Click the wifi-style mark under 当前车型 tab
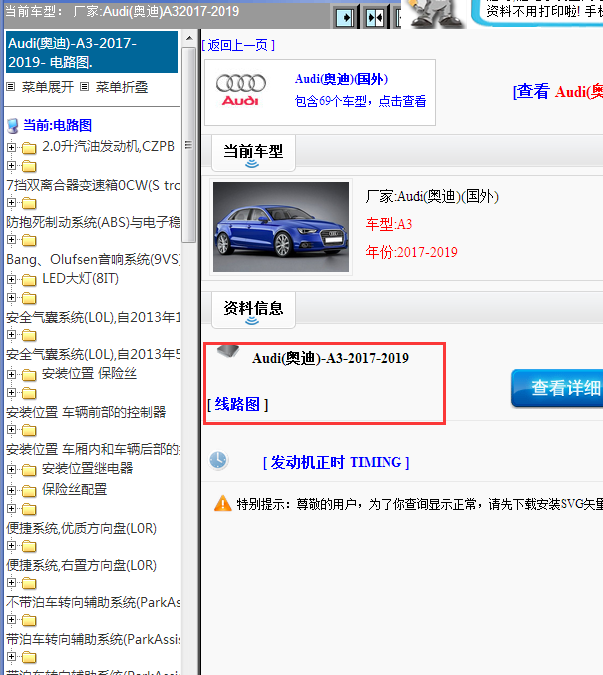This screenshot has width=603, height=675. coord(252,164)
